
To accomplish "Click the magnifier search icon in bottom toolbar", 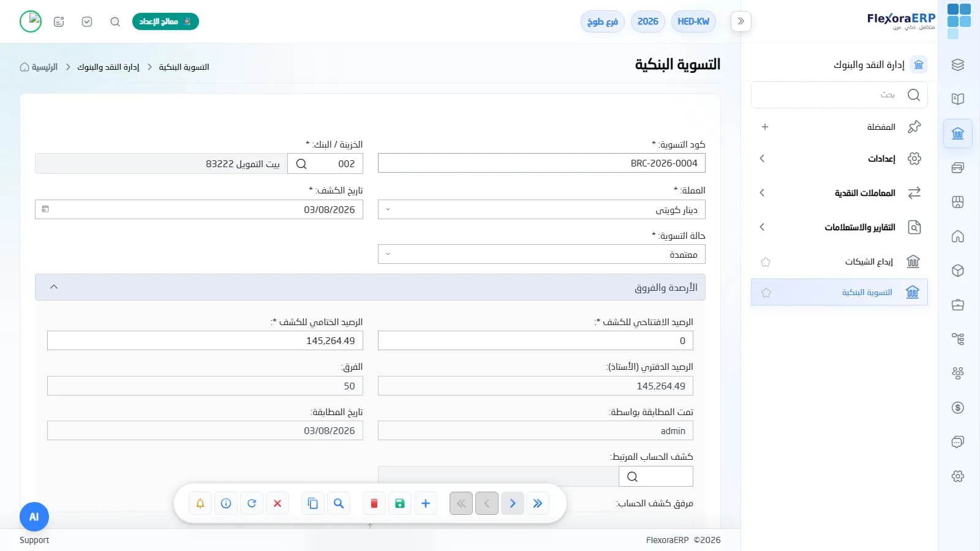I will click(339, 503).
